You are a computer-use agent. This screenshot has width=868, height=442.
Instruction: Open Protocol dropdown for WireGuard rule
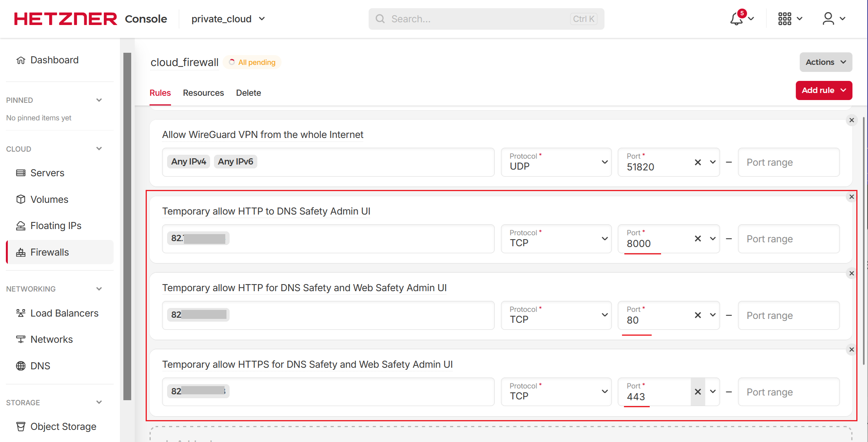pyautogui.click(x=556, y=162)
